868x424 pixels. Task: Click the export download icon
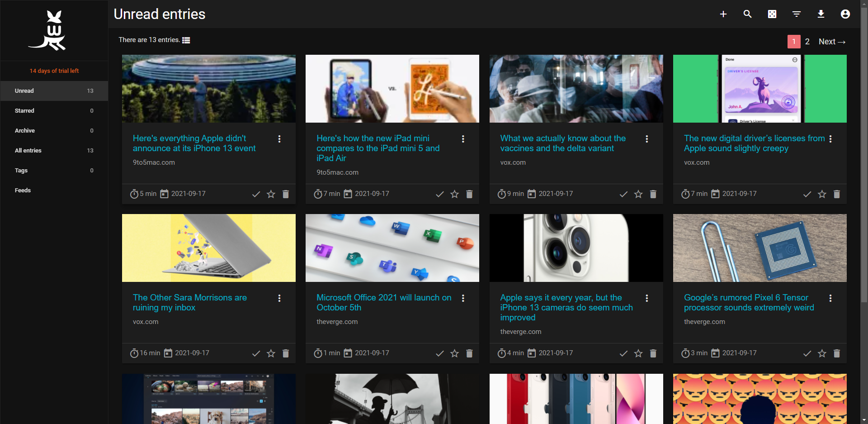click(x=821, y=14)
